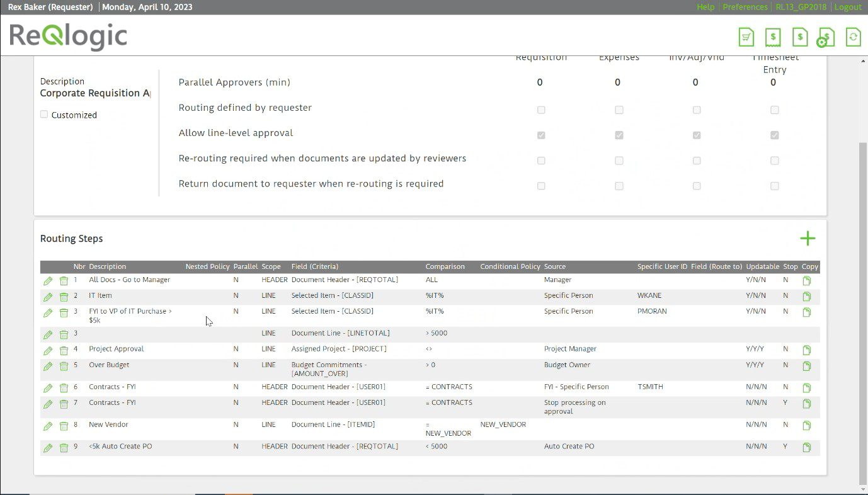This screenshot has height=495, width=868.
Task: Uncheck 'Allow line-level approval' for Expenses
Action: tap(619, 135)
